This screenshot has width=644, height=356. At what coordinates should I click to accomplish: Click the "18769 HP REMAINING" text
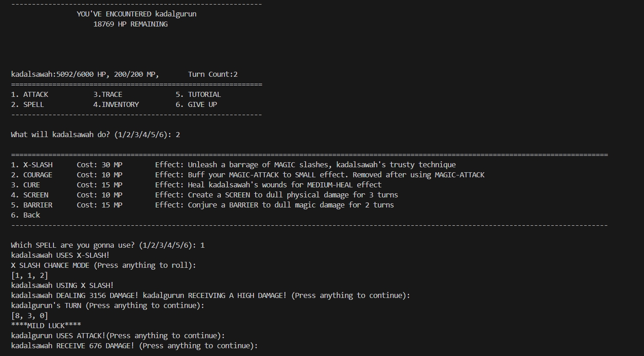click(130, 24)
